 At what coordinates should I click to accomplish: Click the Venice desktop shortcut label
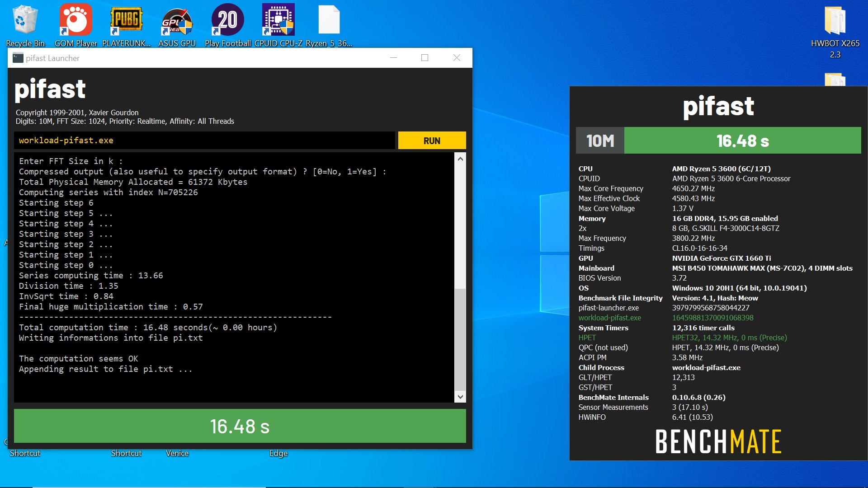tap(177, 453)
